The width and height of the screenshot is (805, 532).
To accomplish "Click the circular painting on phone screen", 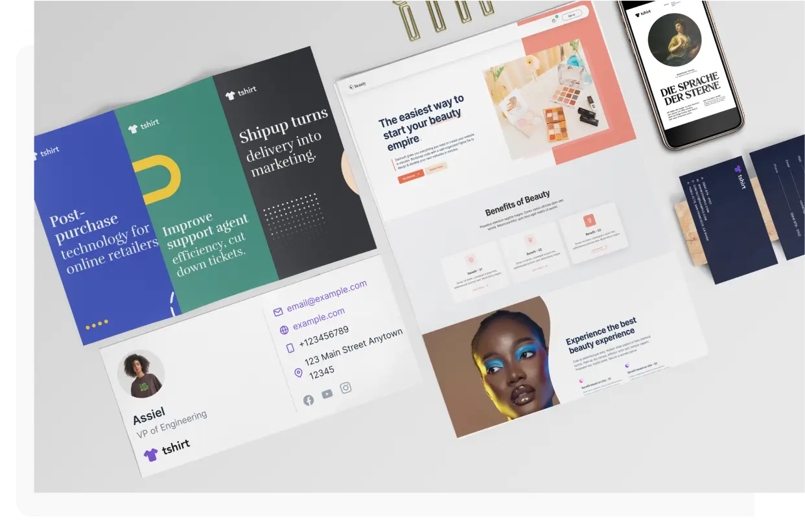I will click(675, 40).
